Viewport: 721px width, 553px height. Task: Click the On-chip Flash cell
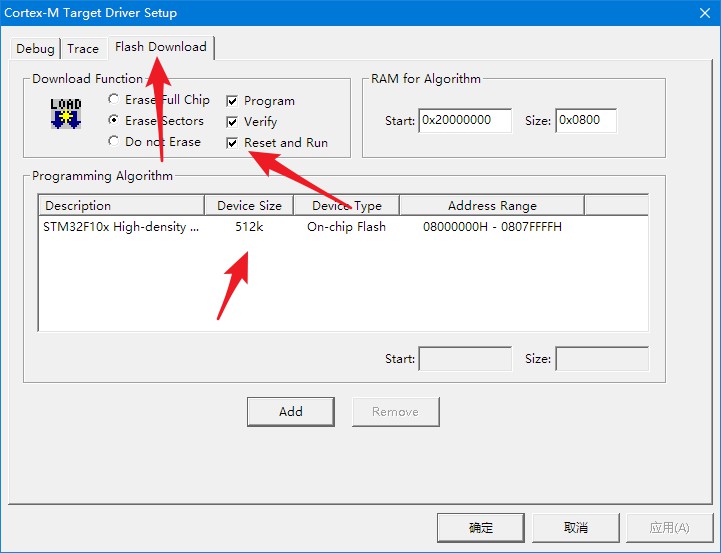click(346, 227)
